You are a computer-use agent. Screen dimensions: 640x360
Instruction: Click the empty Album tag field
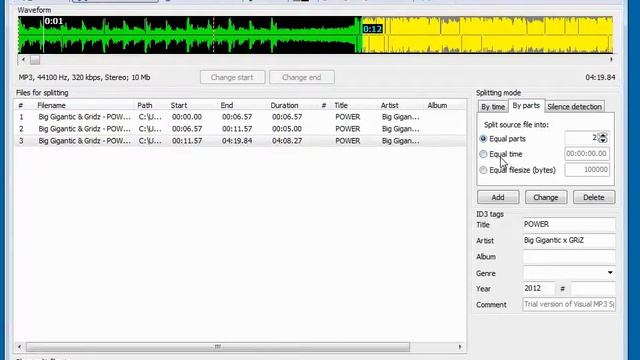pos(569,256)
